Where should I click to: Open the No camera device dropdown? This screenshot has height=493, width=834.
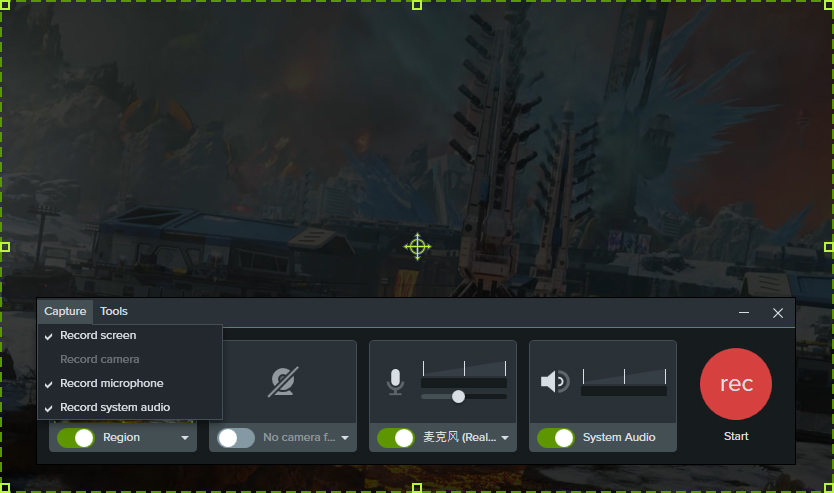coord(344,438)
